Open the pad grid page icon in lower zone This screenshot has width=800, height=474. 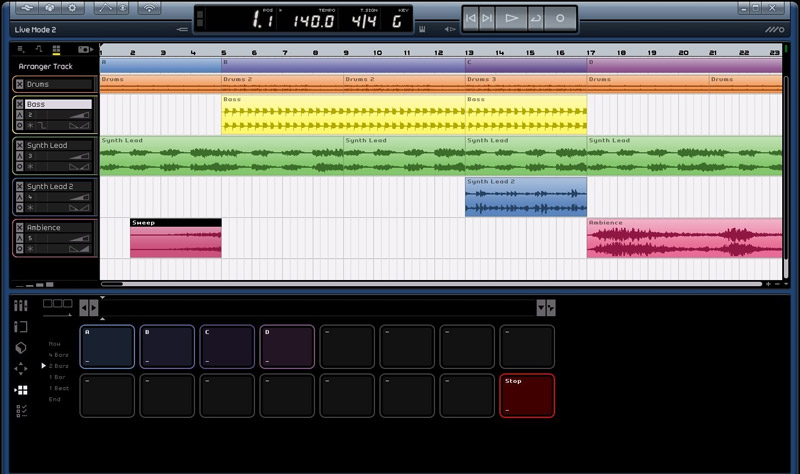tap(20, 390)
